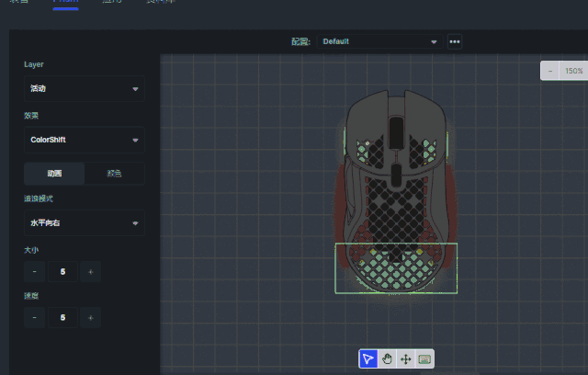Open the Layer dropdown
Image resolution: width=588 pixels, height=375 pixels.
click(x=85, y=89)
